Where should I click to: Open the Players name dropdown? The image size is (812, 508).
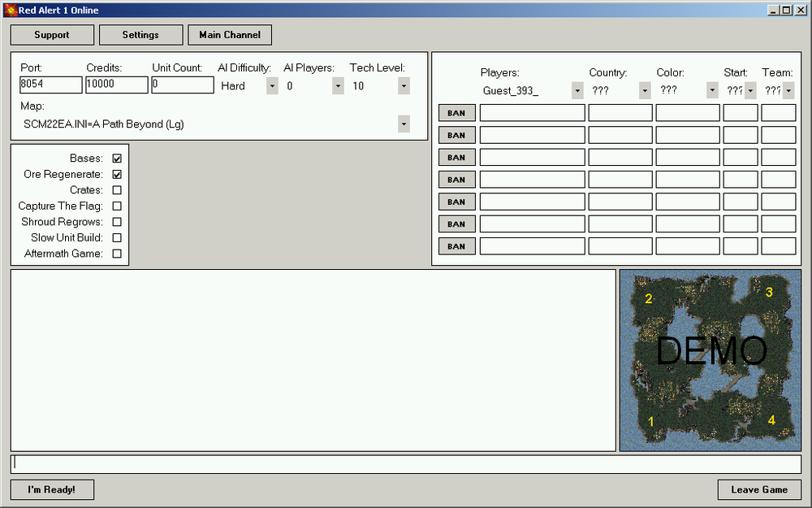[577, 90]
